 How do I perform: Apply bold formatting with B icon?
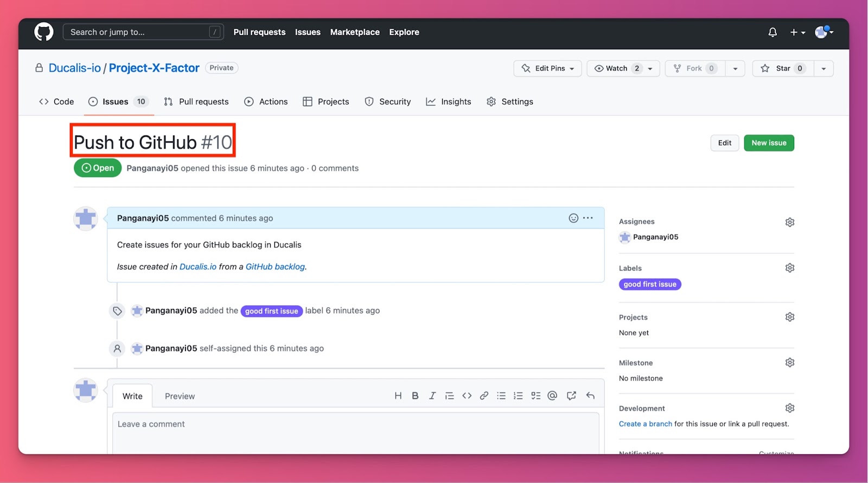tap(415, 396)
